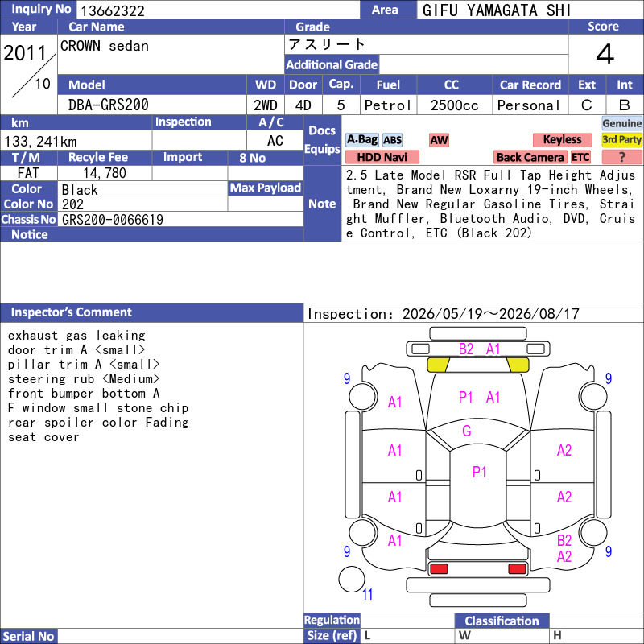Click the ETC equipment badge
The height and width of the screenshot is (644, 644).
coord(580,157)
